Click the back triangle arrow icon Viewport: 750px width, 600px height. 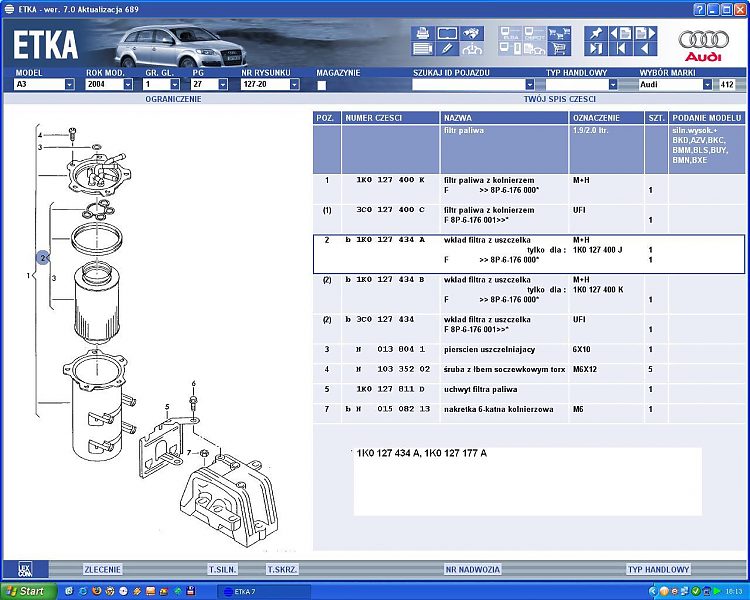pos(645,49)
